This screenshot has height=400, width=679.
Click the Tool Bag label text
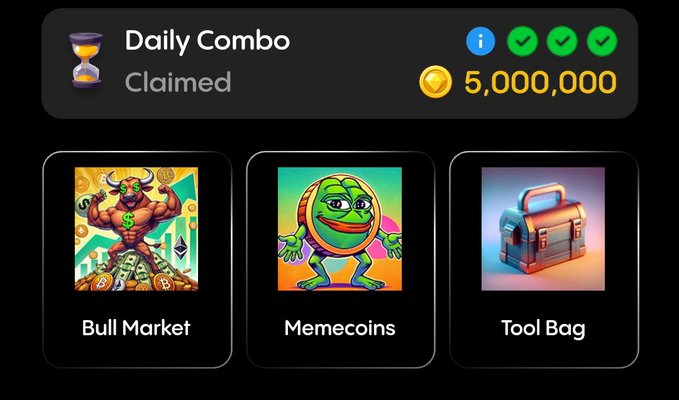click(x=543, y=329)
